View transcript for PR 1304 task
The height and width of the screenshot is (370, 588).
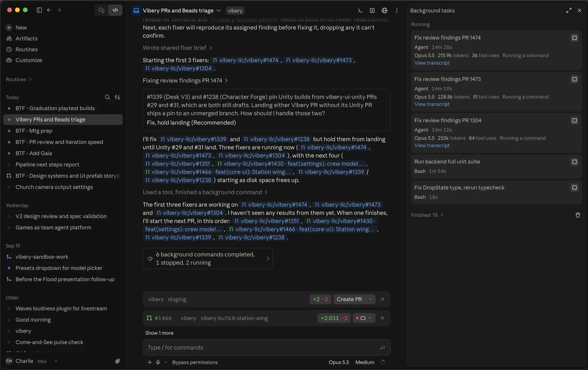tap(432, 145)
